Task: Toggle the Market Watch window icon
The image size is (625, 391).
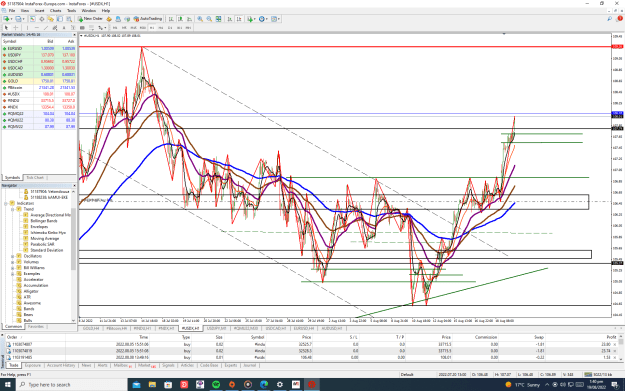Action: click(33, 19)
